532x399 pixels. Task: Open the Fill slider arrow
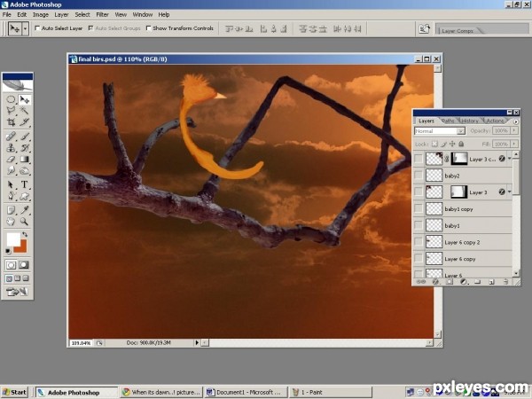click(514, 144)
